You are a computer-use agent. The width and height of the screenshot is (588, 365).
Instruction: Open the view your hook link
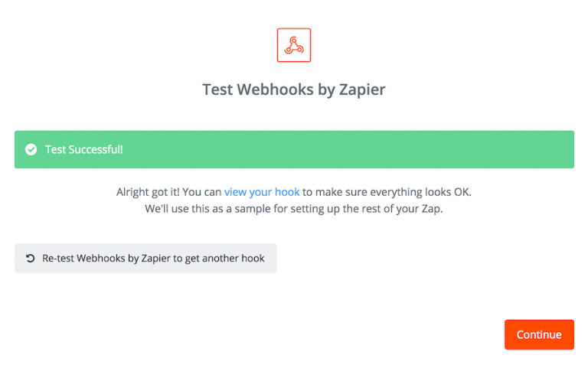262,192
